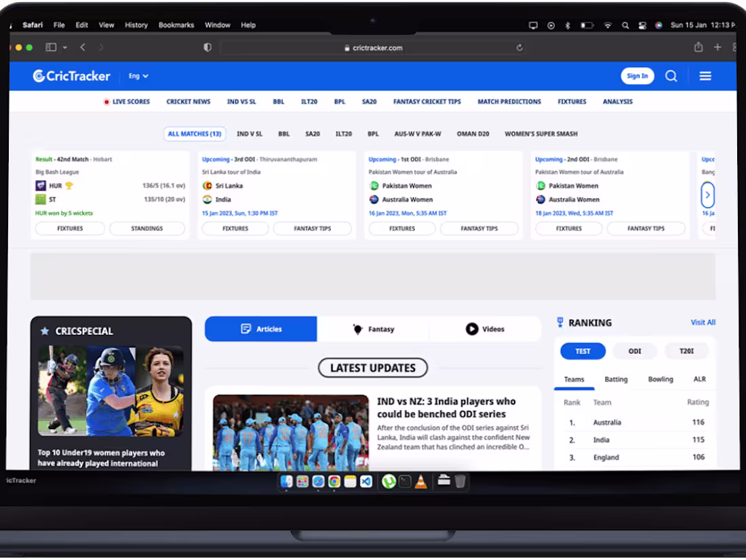Filter matches by AUS-W V PAK-W
The width and height of the screenshot is (746, 560).
pyautogui.click(x=417, y=134)
